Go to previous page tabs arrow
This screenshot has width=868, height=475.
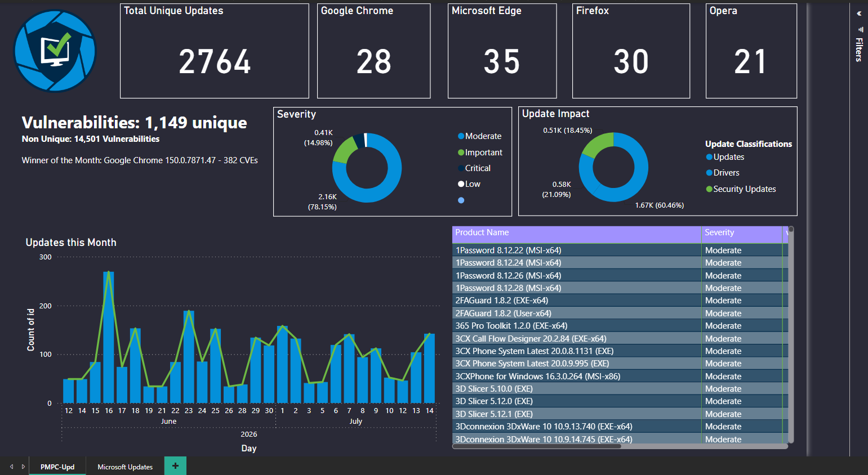(11, 467)
